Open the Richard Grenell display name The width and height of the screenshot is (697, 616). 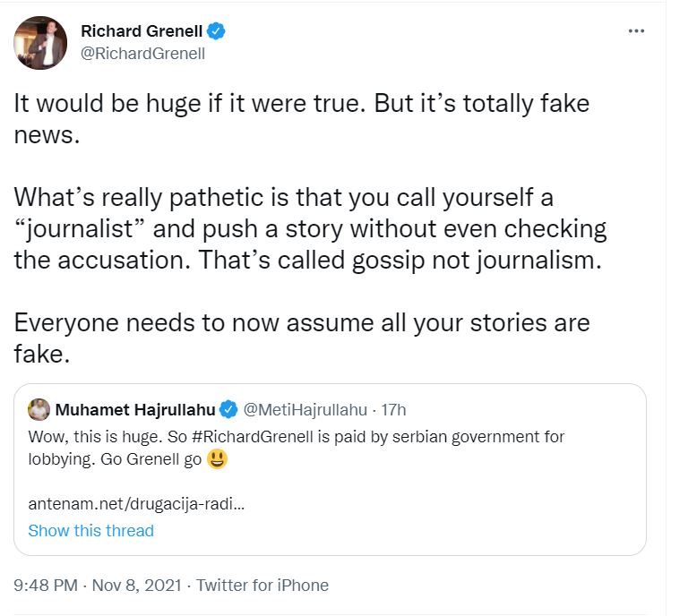pyautogui.click(x=142, y=31)
